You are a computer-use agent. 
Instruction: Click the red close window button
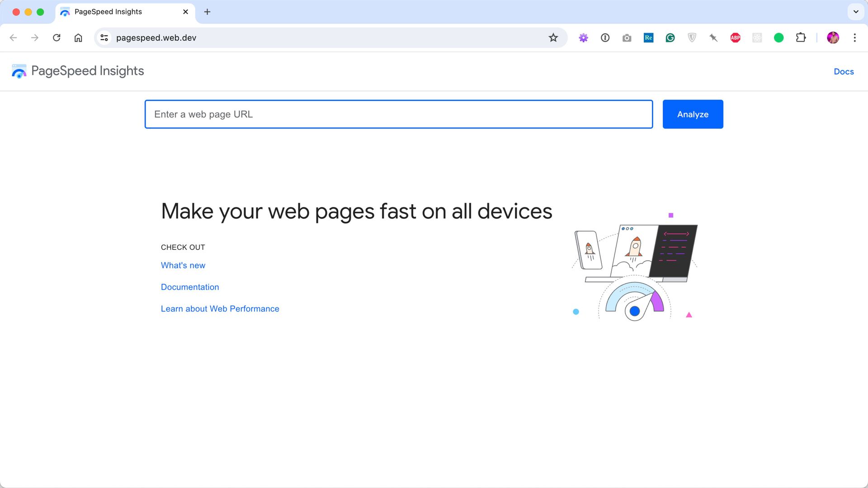coord(16,12)
